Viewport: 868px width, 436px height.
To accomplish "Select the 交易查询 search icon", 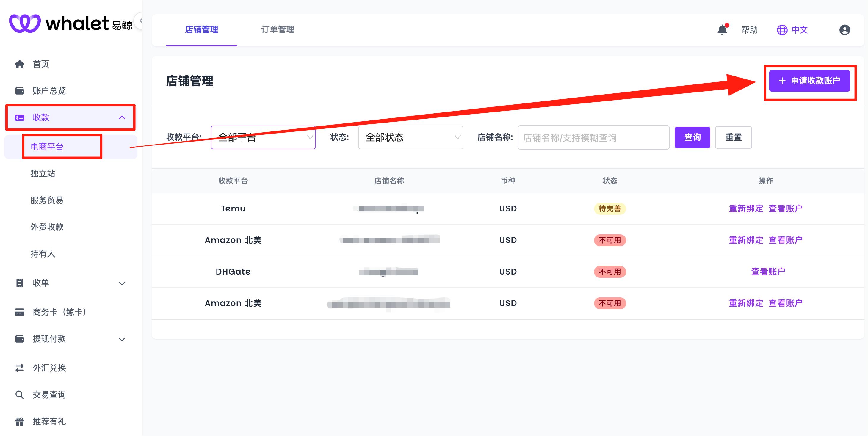I will point(20,394).
